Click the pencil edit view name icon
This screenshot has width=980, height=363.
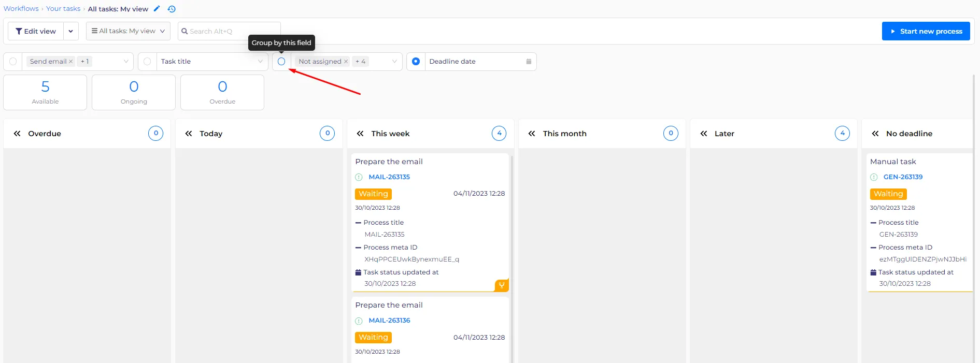point(157,9)
